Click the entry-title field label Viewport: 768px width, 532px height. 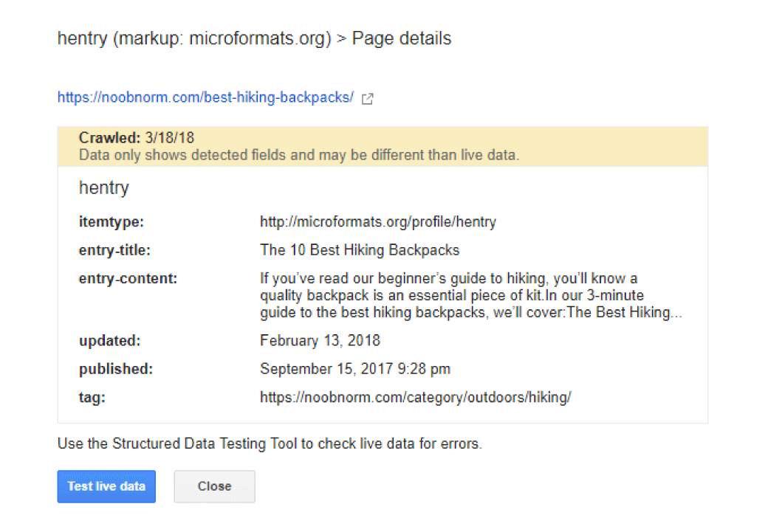point(114,250)
